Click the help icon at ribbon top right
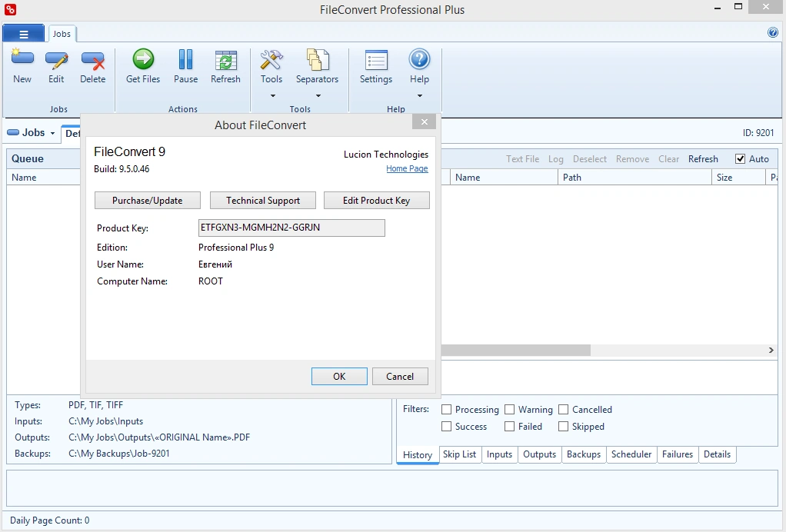This screenshot has width=786, height=532. (772, 32)
